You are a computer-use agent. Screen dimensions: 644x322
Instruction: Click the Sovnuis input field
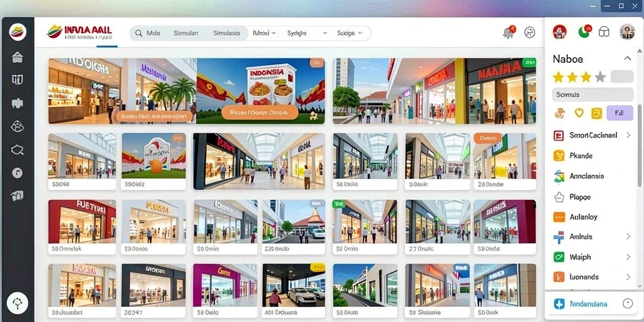click(592, 94)
